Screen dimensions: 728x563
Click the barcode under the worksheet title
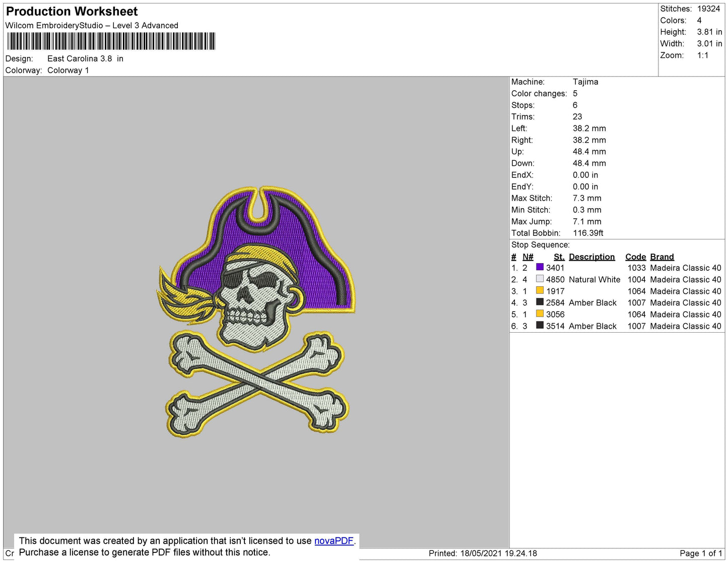pos(111,41)
